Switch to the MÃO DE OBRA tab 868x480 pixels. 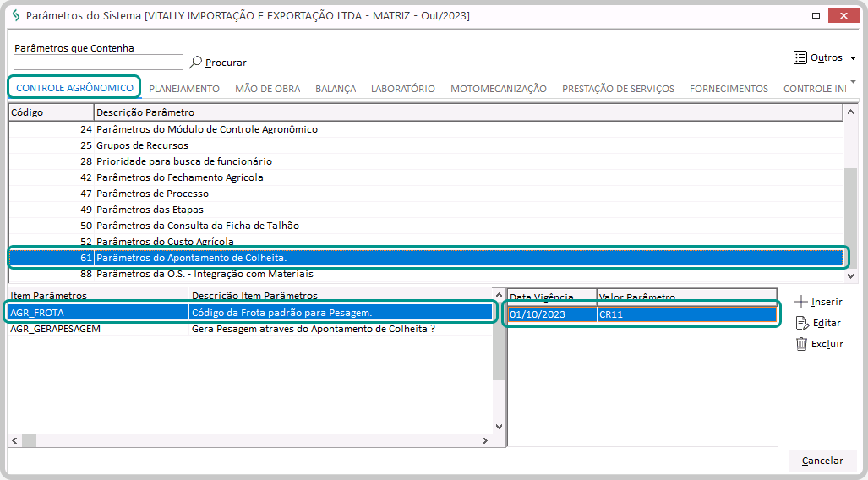click(x=267, y=89)
